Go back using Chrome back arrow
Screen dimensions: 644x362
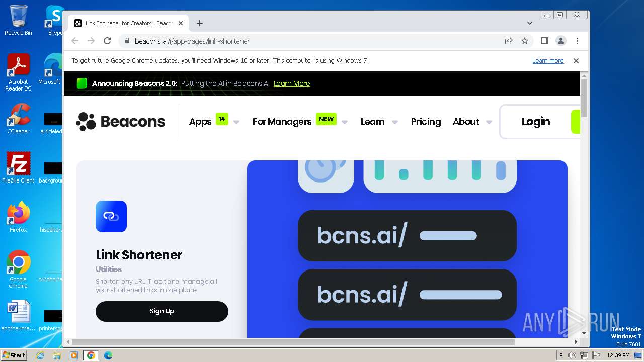coord(75,41)
